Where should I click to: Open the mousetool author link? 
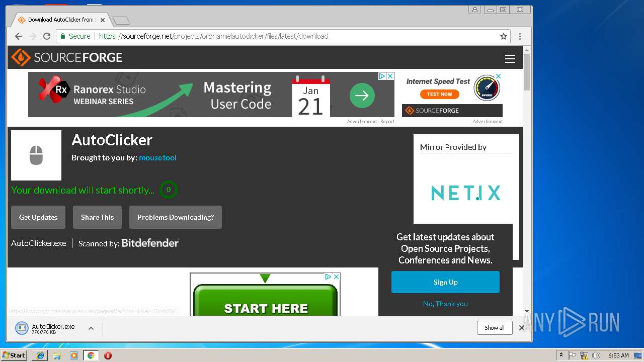157,157
